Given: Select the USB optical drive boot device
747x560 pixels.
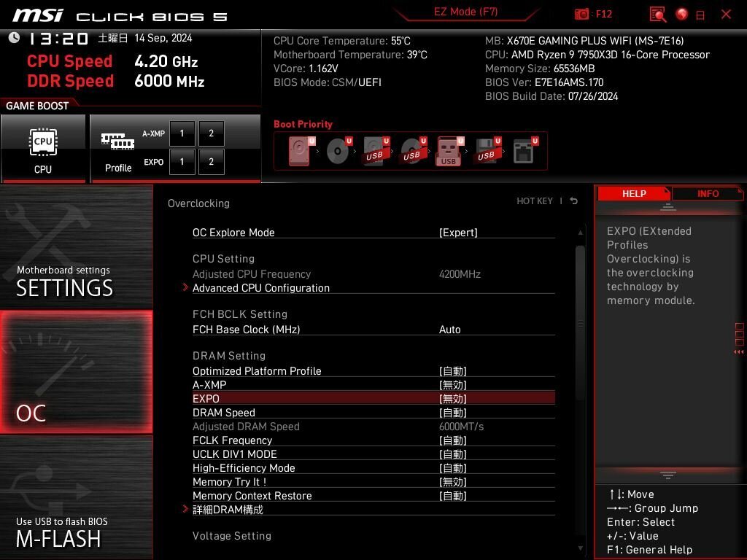Looking at the screenshot, I should coord(413,151).
